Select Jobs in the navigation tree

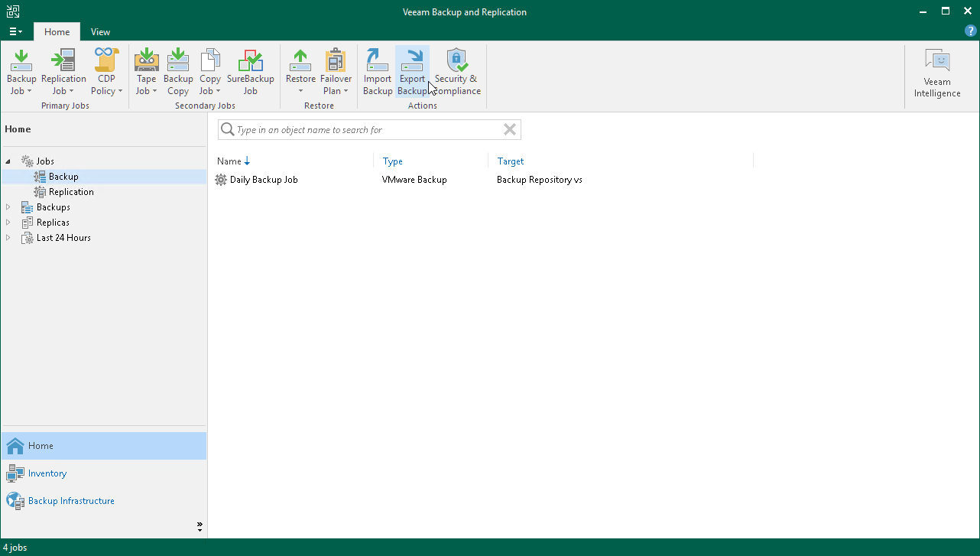click(45, 161)
